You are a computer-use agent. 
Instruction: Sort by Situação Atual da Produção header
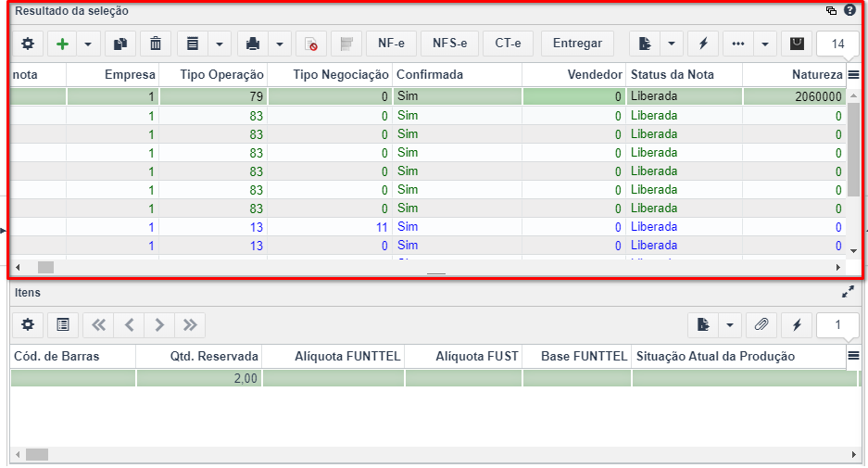tap(739, 356)
